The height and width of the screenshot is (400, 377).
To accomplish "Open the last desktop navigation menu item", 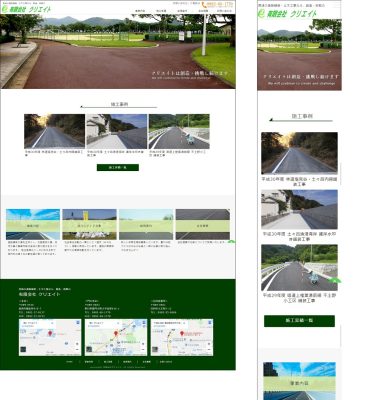I will [x=224, y=11].
